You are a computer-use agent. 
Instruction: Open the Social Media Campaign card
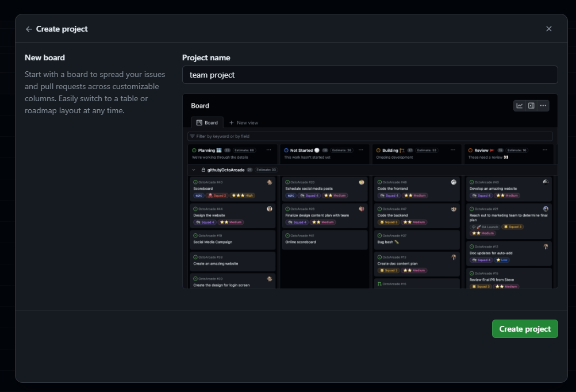(x=233, y=240)
